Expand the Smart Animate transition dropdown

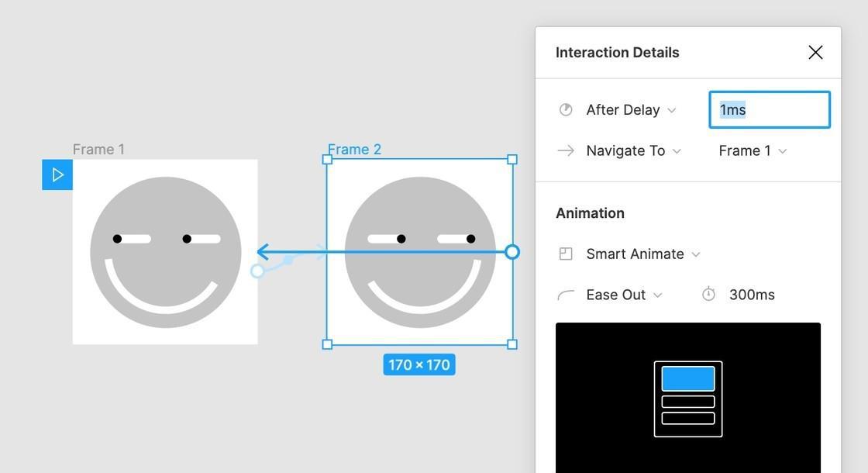(x=642, y=254)
